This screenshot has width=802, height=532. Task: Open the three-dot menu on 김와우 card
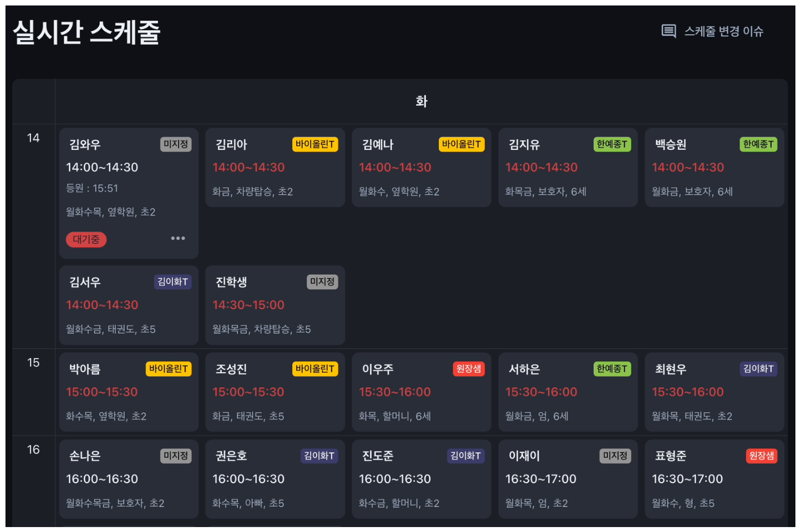178,238
